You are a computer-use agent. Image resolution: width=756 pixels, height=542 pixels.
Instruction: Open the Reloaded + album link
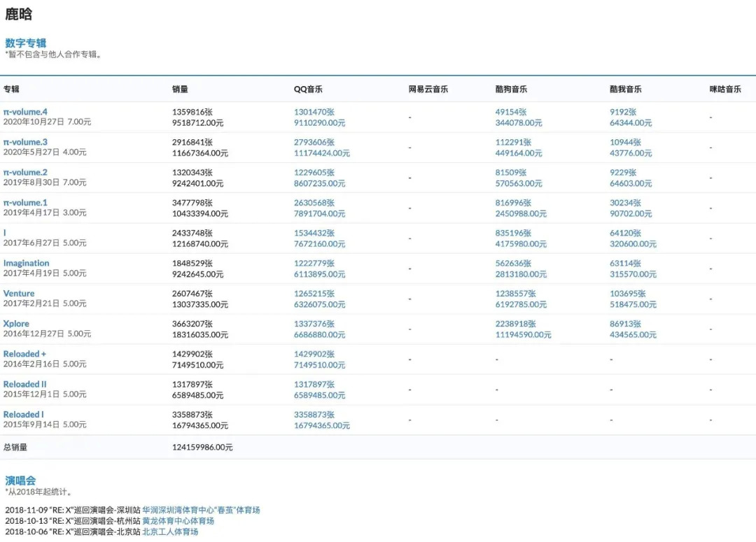24,354
